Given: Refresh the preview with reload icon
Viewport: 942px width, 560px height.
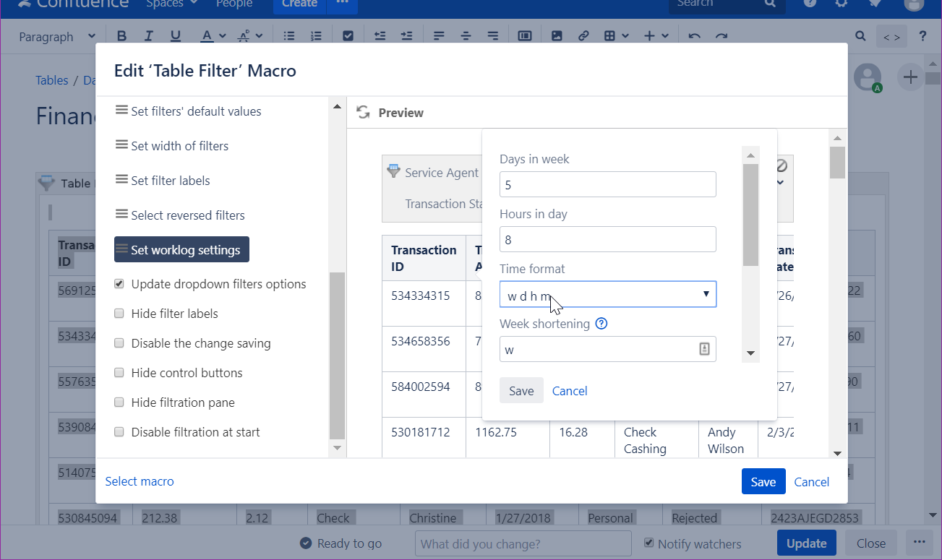Looking at the screenshot, I should coord(363,113).
